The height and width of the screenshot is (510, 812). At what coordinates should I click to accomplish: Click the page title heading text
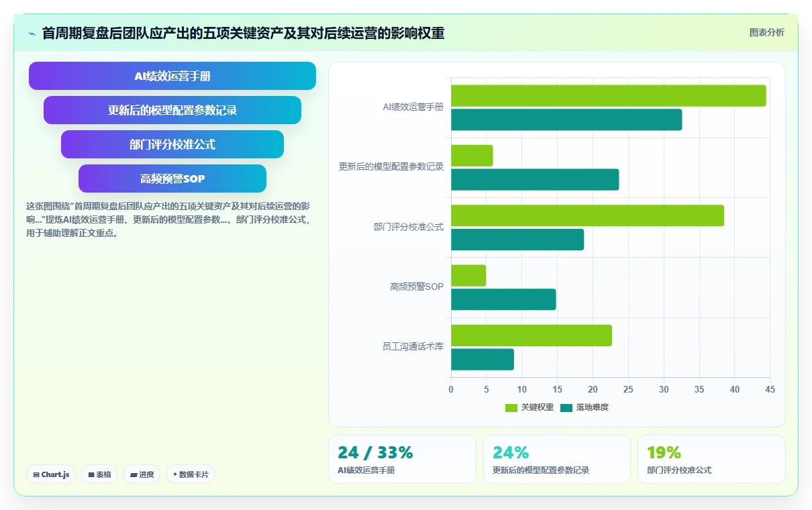pos(243,34)
